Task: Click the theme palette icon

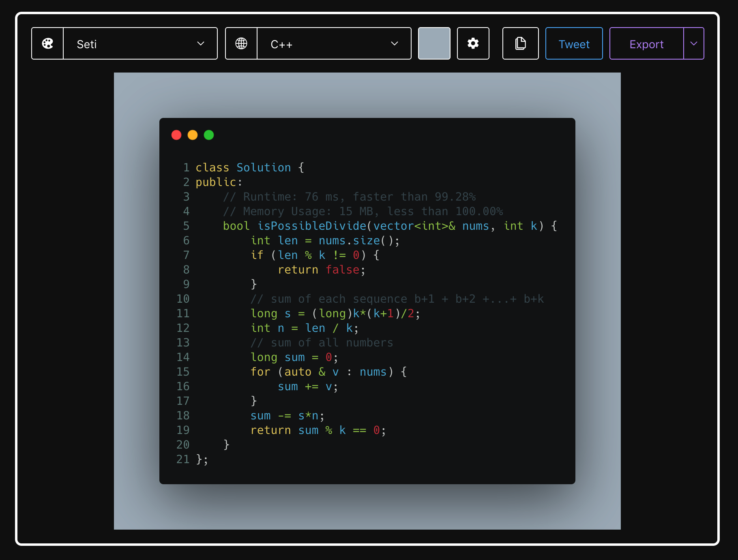Action: click(x=47, y=44)
